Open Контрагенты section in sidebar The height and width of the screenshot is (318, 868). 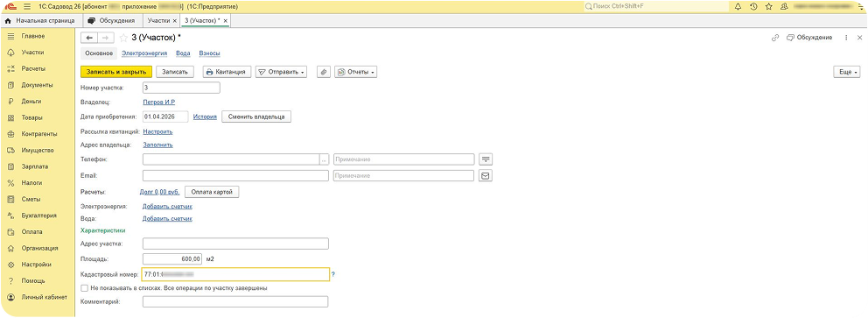(x=39, y=134)
